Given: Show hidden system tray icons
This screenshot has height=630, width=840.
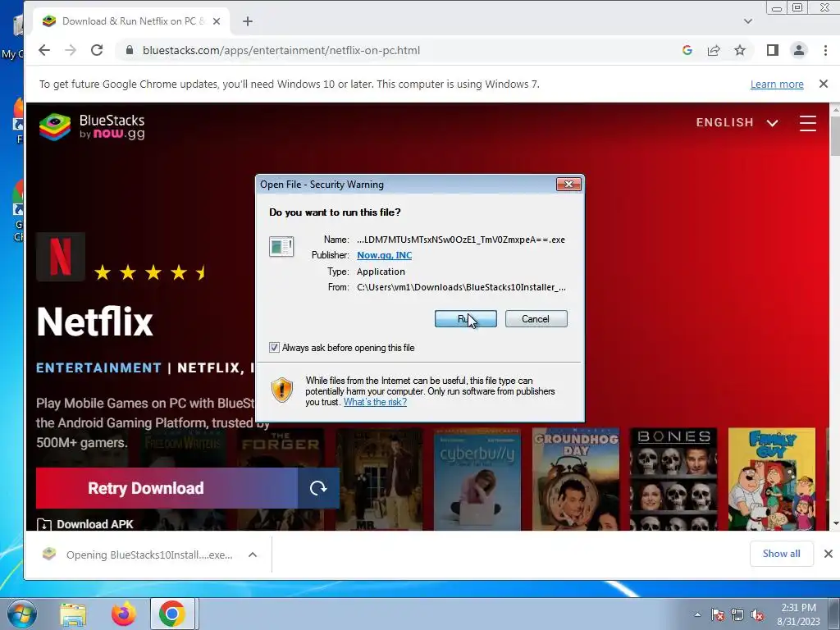Looking at the screenshot, I should tap(697, 614).
